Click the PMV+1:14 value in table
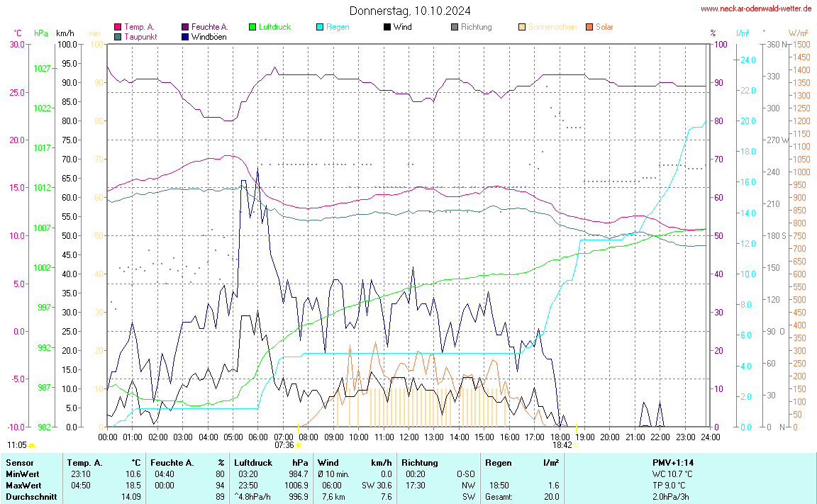 673,462
